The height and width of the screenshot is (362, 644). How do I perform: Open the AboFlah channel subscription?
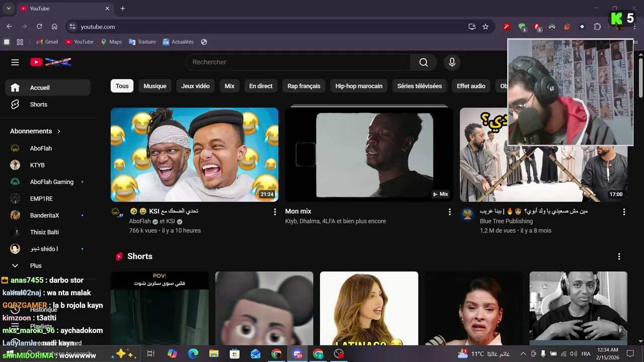pyautogui.click(x=48, y=148)
